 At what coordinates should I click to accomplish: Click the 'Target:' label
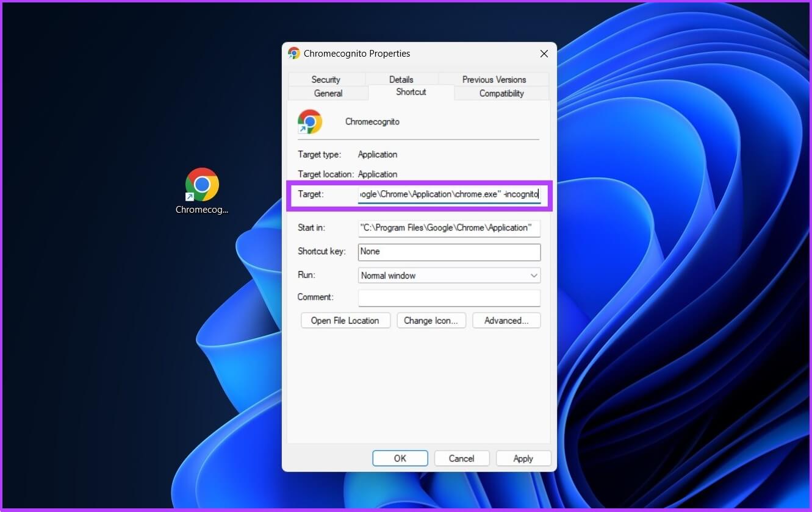coord(310,194)
